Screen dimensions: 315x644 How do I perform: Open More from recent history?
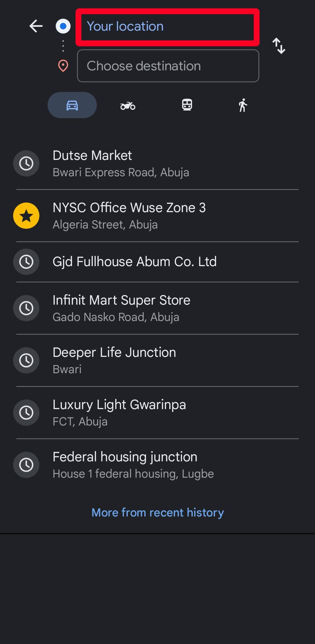coord(157,513)
